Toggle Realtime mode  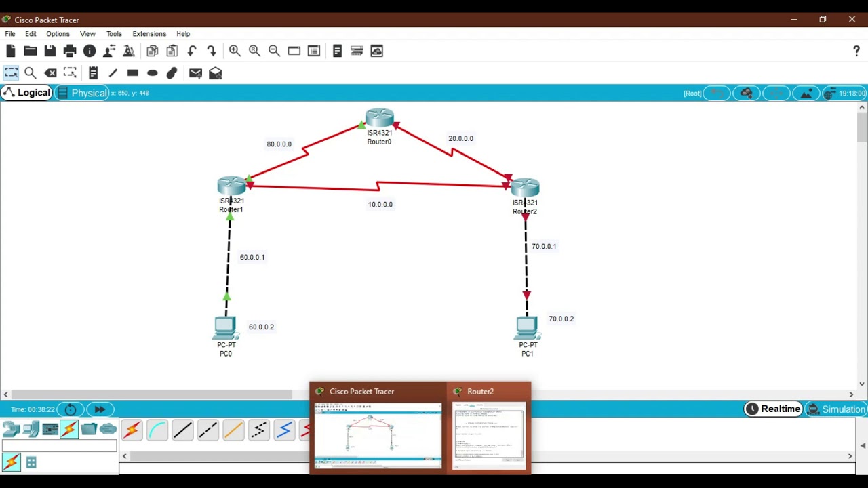(774, 409)
